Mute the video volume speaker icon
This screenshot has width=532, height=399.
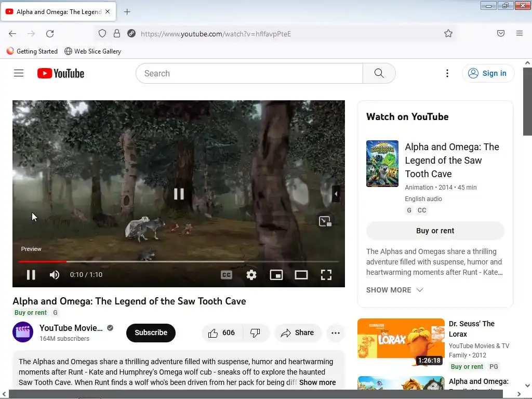click(x=54, y=275)
